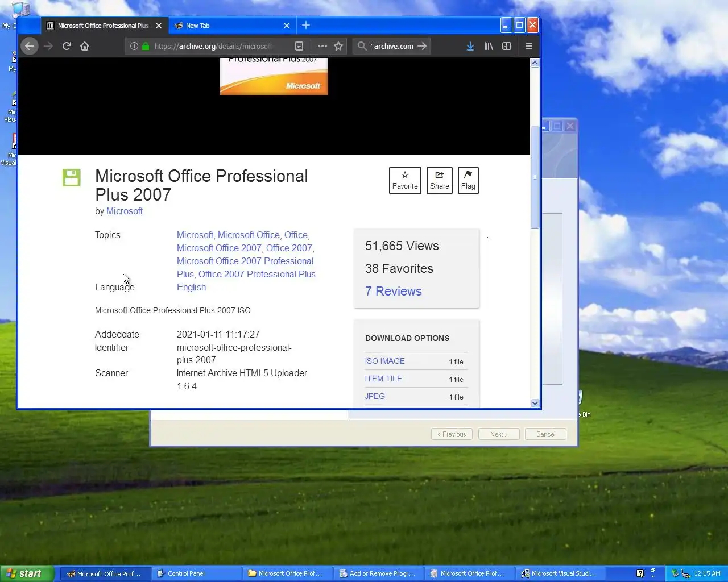
Task: Click Cancel in the background setup wizard
Action: [545, 434]
